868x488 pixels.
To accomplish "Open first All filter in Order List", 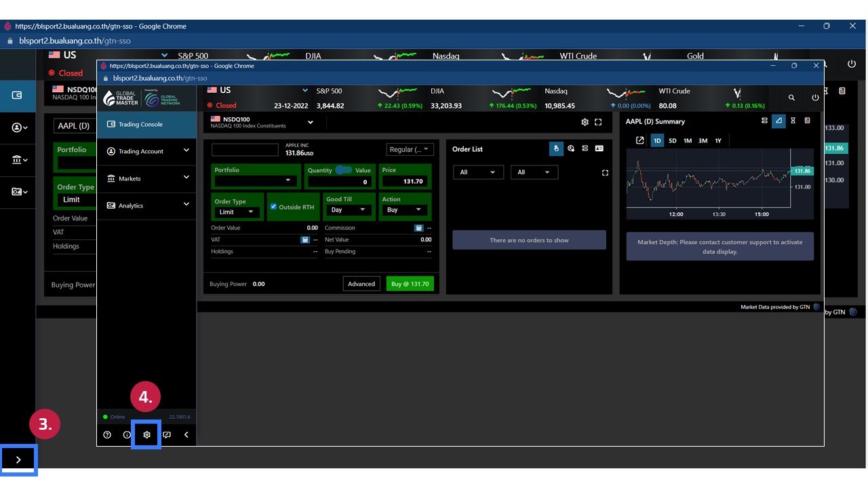I will pos(478,172).
